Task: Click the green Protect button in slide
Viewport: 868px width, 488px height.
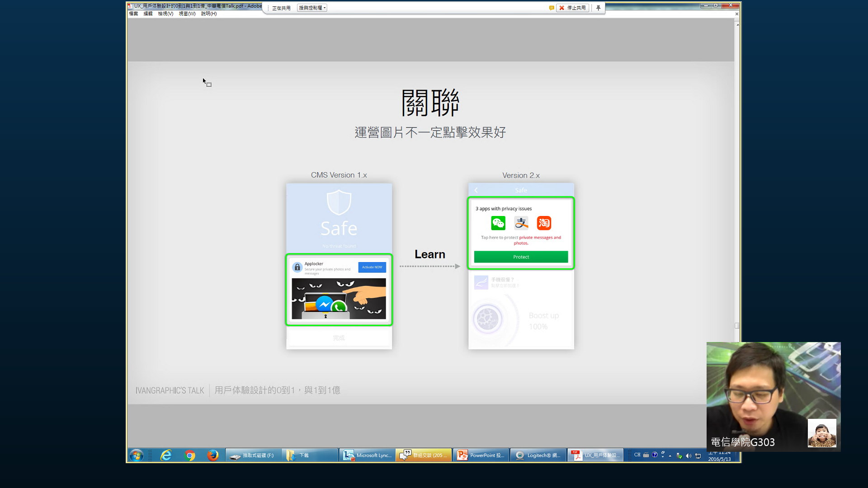Action: tap(521, 257)
